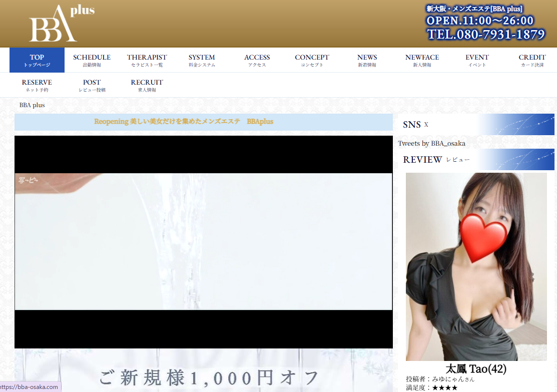Screen dimensions: 557x392
Task: Open the SYSTEM pricing page
Action: pyautogui.click(x=202, y=60)
